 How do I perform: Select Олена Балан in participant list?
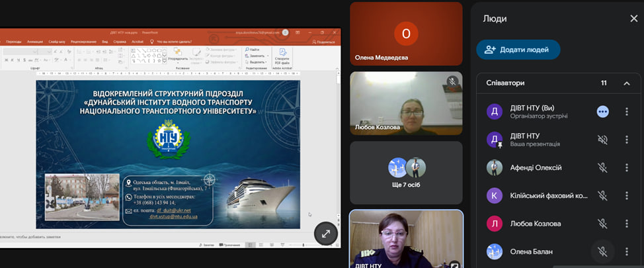click(x=531, y=251)
